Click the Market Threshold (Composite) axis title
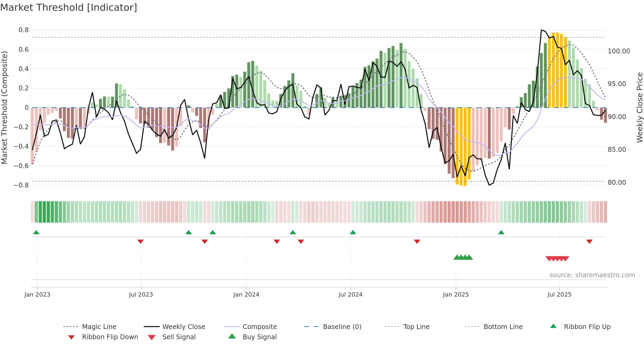 coord(4,107)
